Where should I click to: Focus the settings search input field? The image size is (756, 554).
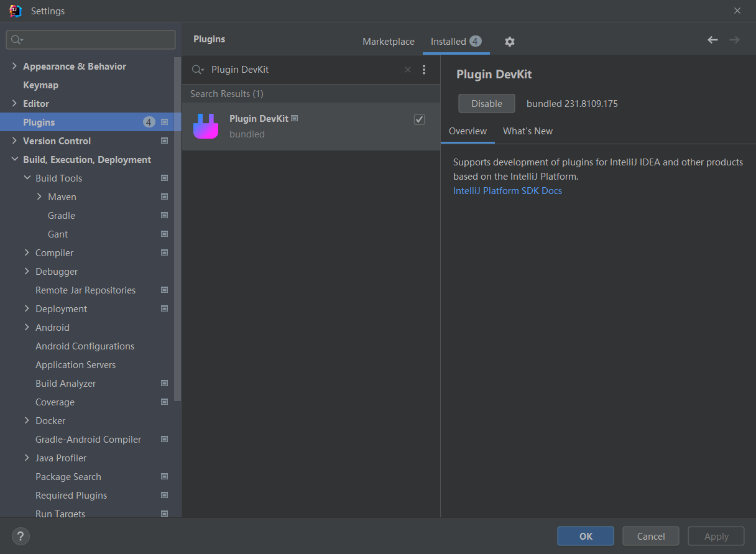pos(91,40)
